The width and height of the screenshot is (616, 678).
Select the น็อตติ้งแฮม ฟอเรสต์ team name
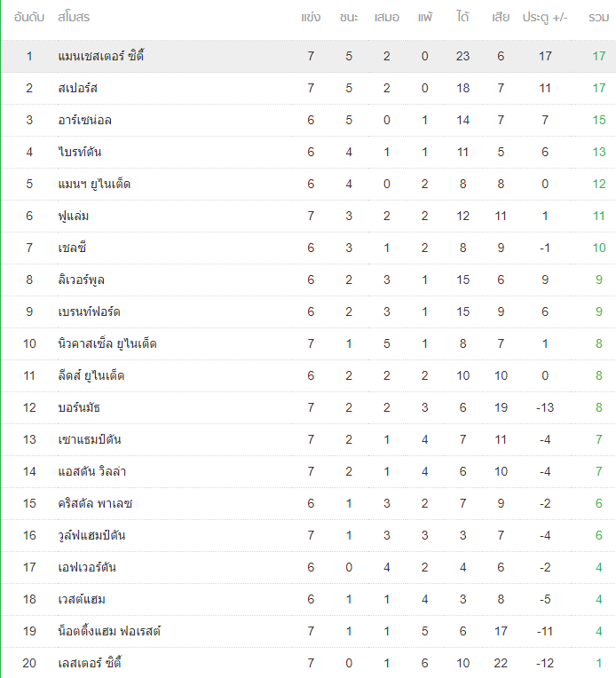pyautogui.click(x=109, y=631)
